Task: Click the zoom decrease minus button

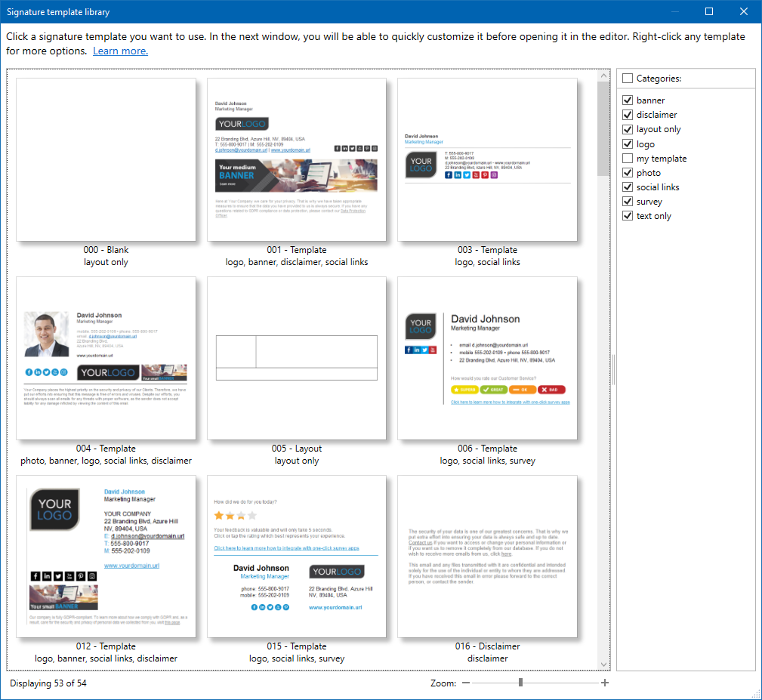Action: point(466,682)
